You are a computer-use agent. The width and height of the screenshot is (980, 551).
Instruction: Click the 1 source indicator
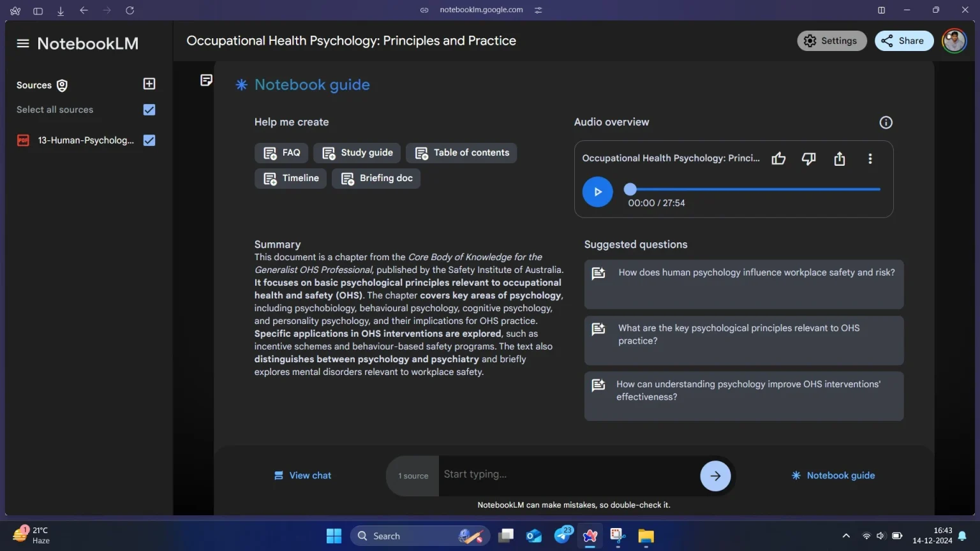click(413, 476)
